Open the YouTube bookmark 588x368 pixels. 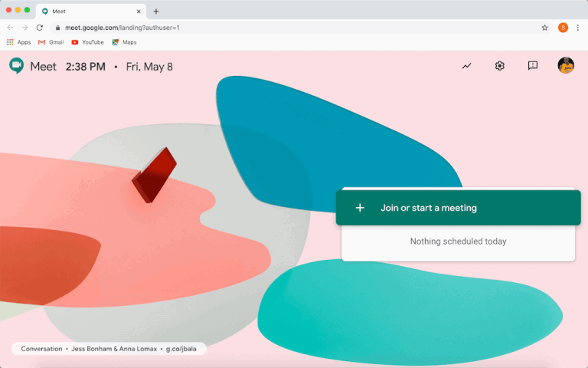pos(87,42)
